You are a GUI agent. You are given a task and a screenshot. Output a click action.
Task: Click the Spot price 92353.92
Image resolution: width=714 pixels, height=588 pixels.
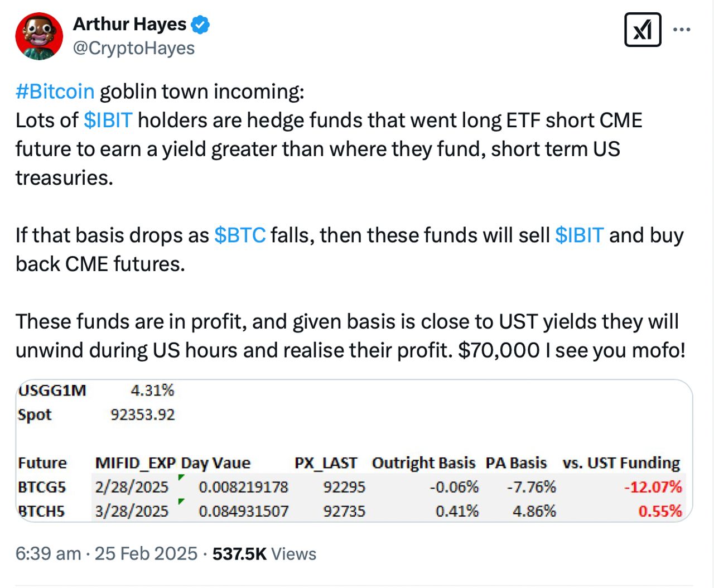[143, 415]
